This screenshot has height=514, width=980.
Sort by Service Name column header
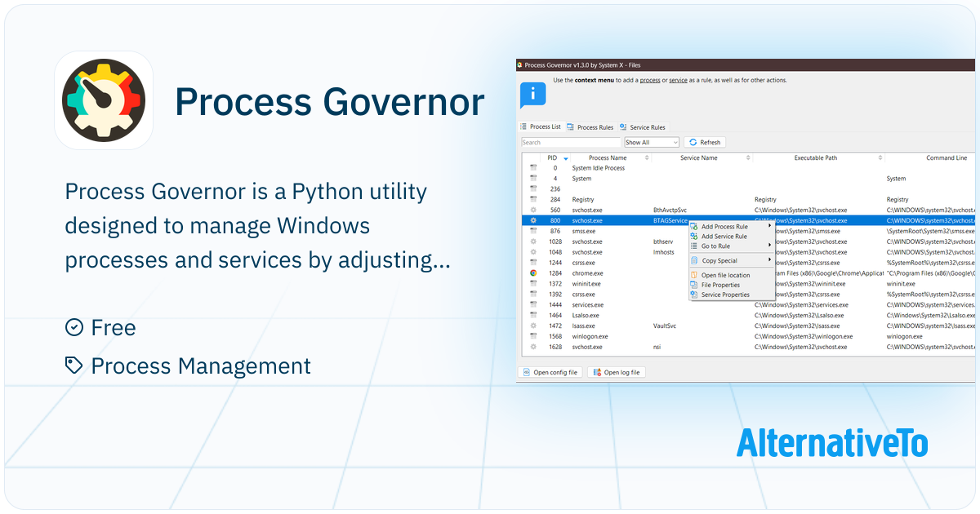(698, 158)
